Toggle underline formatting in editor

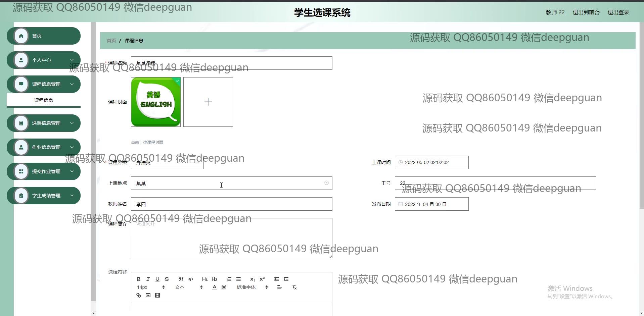coord(157,279)
